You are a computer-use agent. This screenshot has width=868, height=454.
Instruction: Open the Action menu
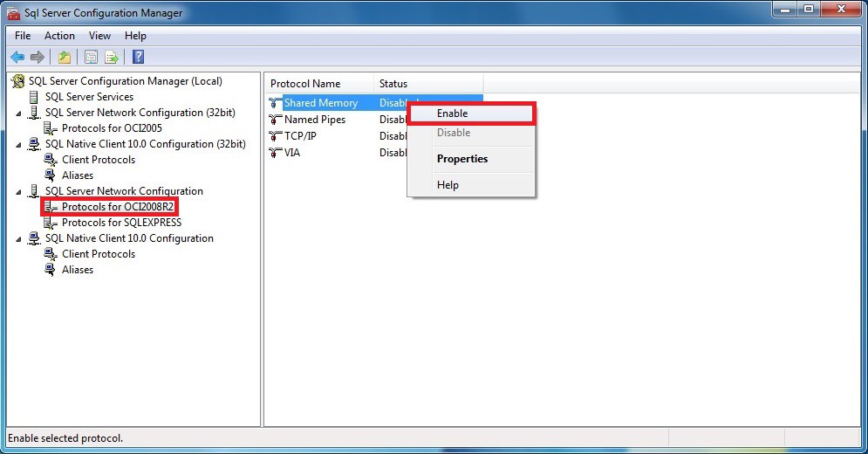pyautogui.click(x=59, y=36)
